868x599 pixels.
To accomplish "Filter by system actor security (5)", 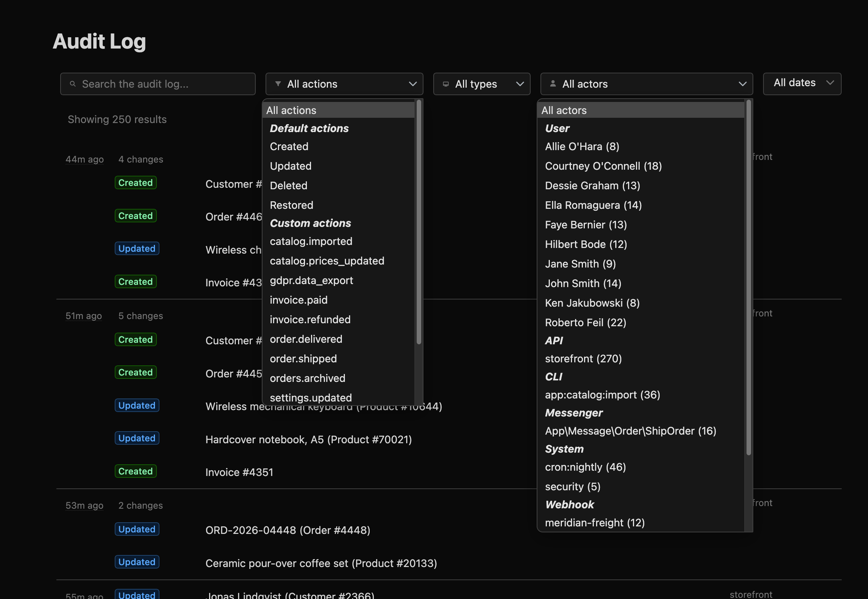I will point(641,486).
